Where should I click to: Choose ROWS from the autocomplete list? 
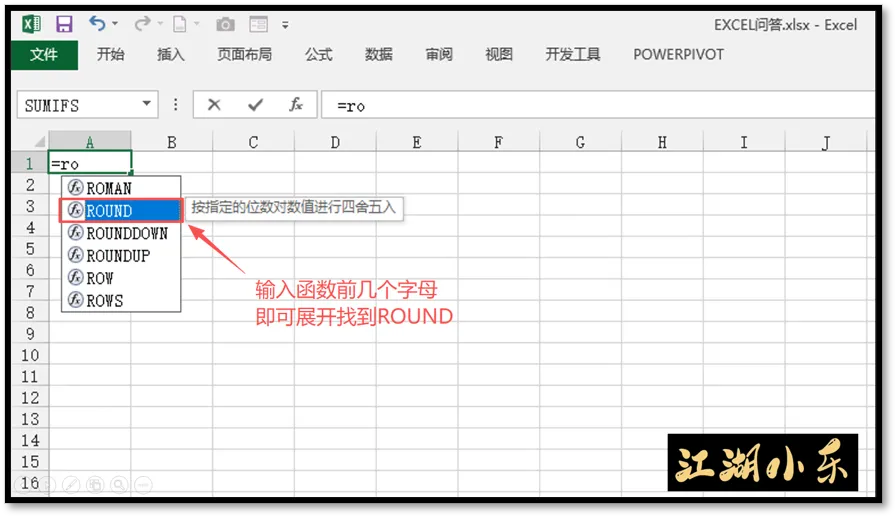121,300
